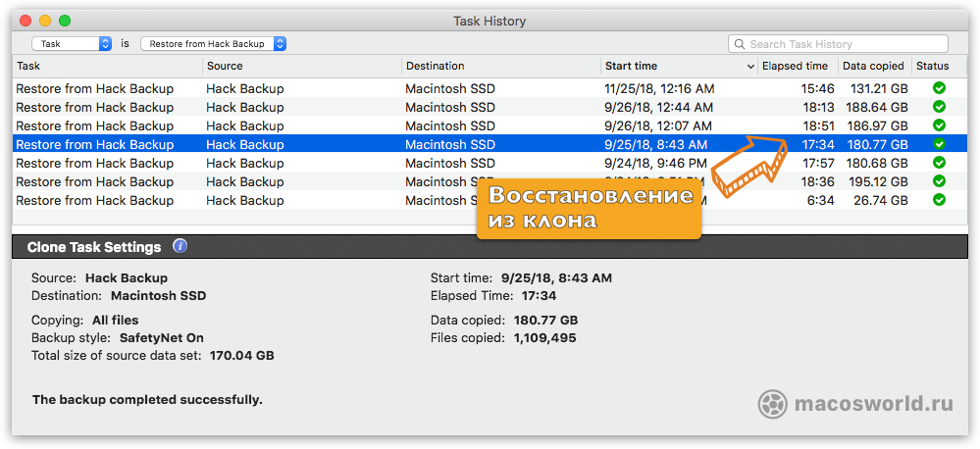The image size is (980, 449).
Task: Click the 6:34 elapsed time cell
Action: [x=821, y=200]
